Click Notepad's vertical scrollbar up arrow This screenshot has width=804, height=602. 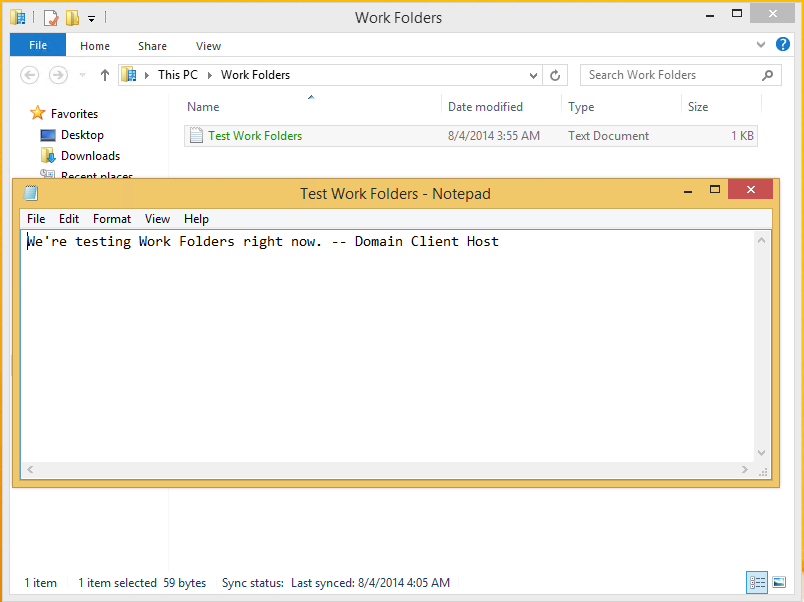[x=761, y=240]
